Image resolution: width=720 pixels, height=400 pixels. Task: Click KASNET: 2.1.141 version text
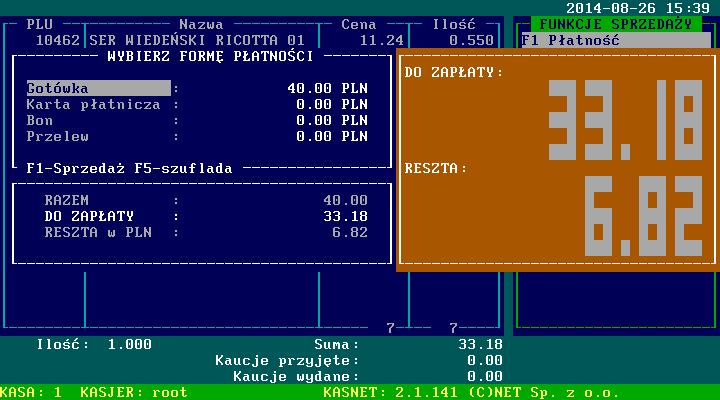click(x=390, y=393)
